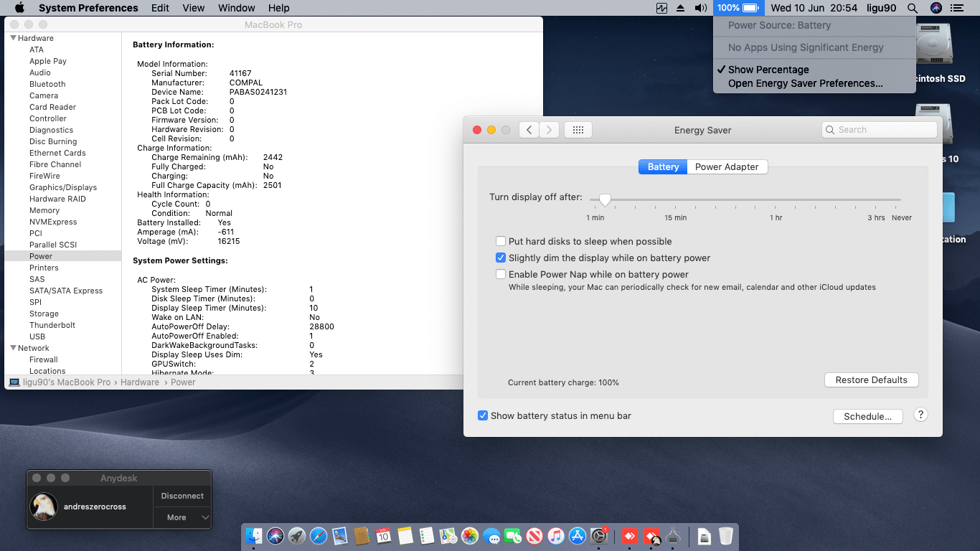
Task: Click the Turn display off slider handle
Action: point(605,200)
